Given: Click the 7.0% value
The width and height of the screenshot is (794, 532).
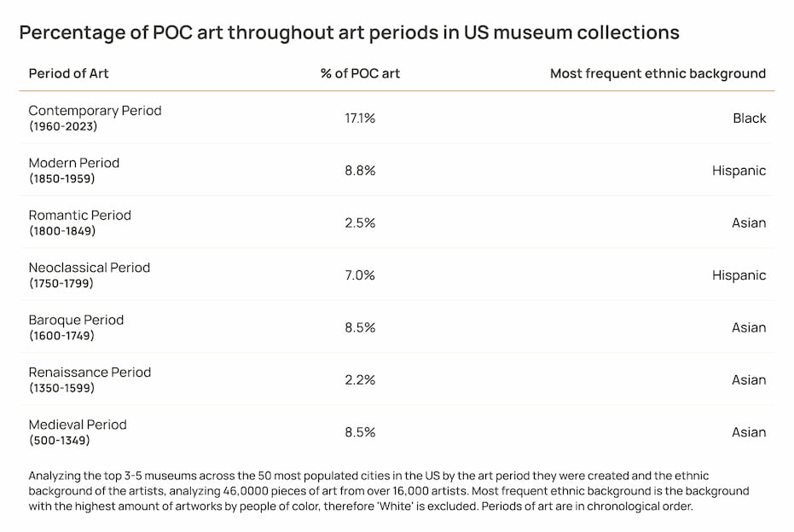Looking at the screenshot, I should coord(360,275).
